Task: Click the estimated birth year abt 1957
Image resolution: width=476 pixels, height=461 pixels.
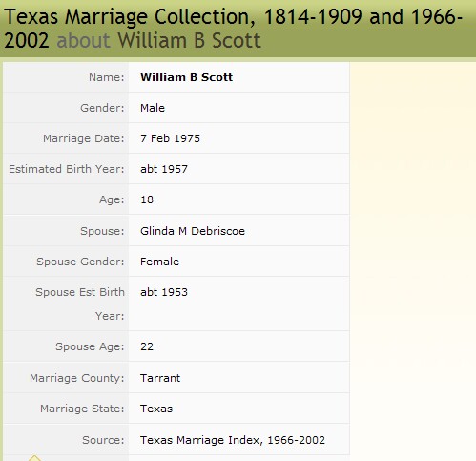Action: [164, 169]
